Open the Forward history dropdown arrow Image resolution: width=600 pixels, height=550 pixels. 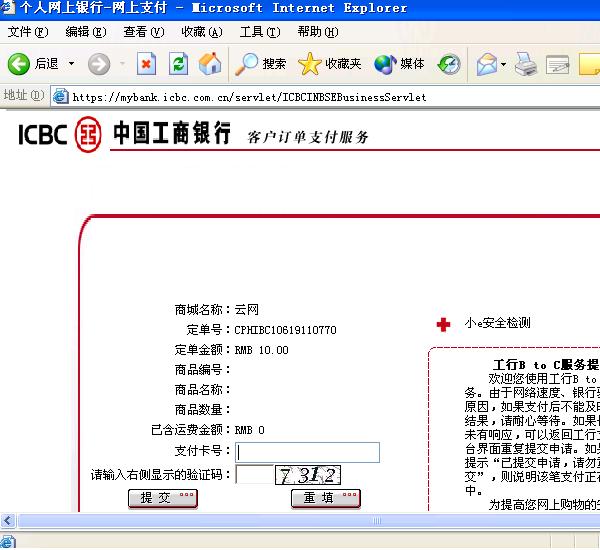[x=122, y=64]
